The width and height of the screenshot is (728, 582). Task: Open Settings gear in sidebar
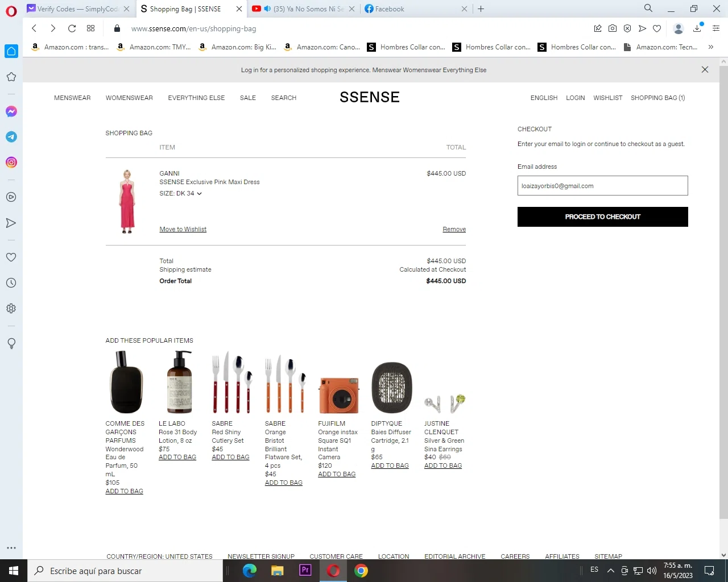[x=11, y=309]
